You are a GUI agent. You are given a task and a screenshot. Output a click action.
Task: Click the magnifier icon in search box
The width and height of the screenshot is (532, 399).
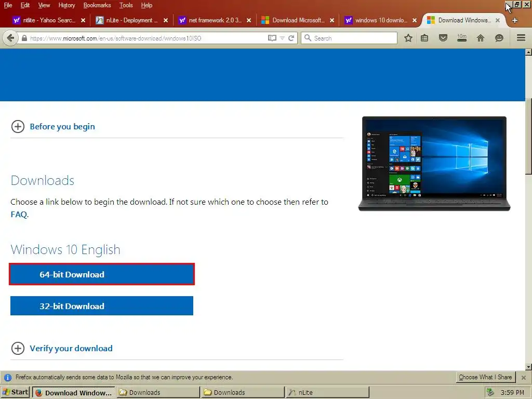click(x=308, y=38)
